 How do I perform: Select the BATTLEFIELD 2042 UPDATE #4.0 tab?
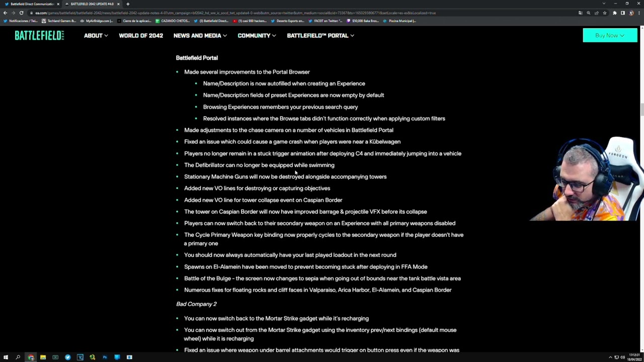(92, 4)
